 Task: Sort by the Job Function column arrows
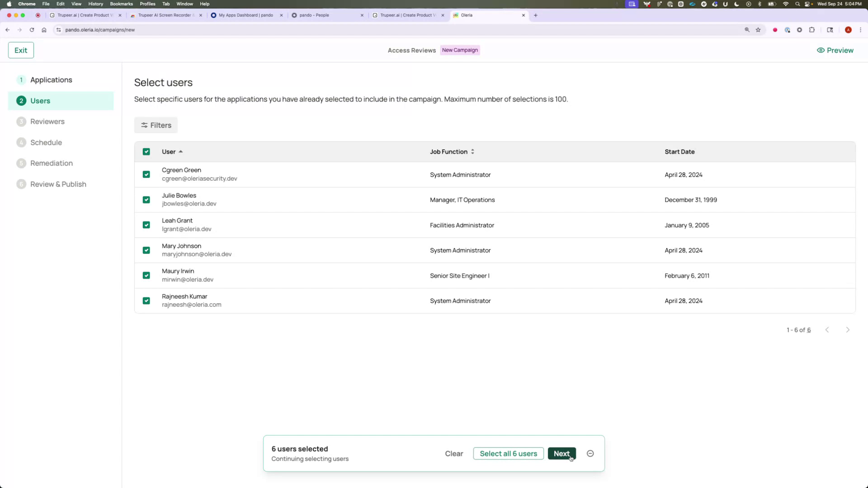472,152
